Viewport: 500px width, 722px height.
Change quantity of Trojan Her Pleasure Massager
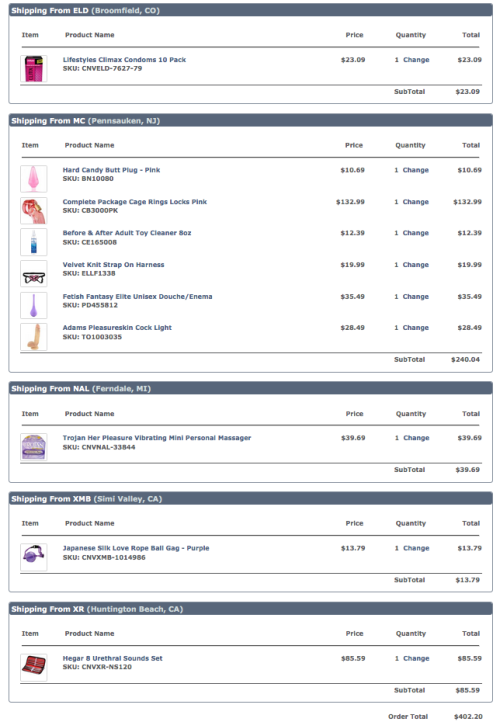point(416,438)
